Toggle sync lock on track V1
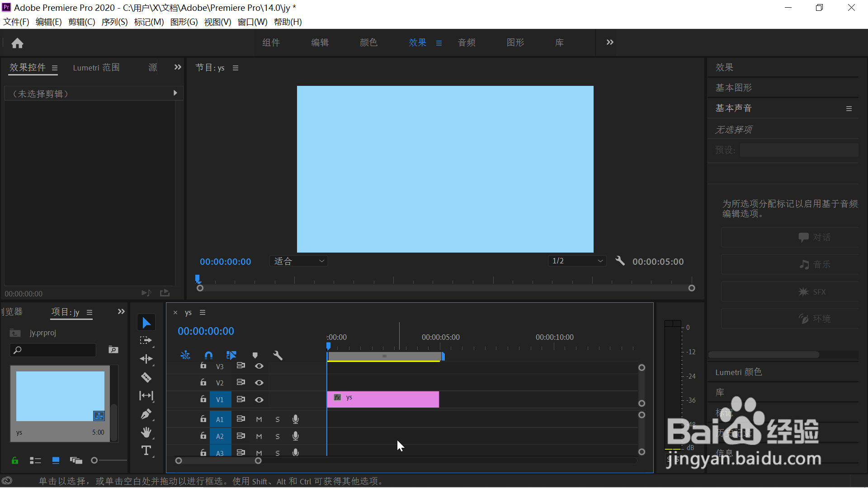 pos(241,399)
